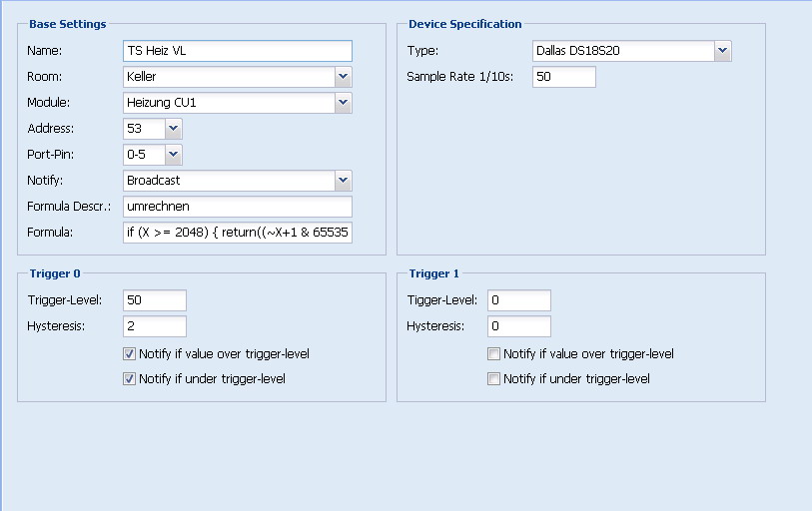Click Trigger 1 Trigger-Level field
Viewport: 812px width, 511px height.
point(518,300)
